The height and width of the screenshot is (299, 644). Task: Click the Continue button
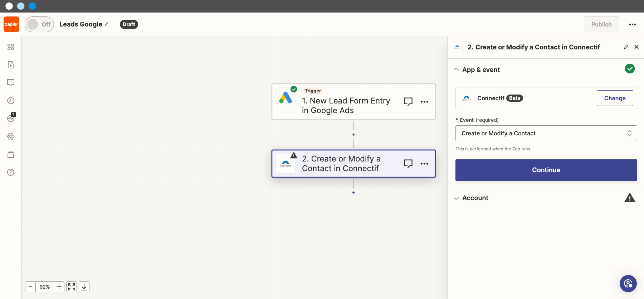[x=546, y=170]
